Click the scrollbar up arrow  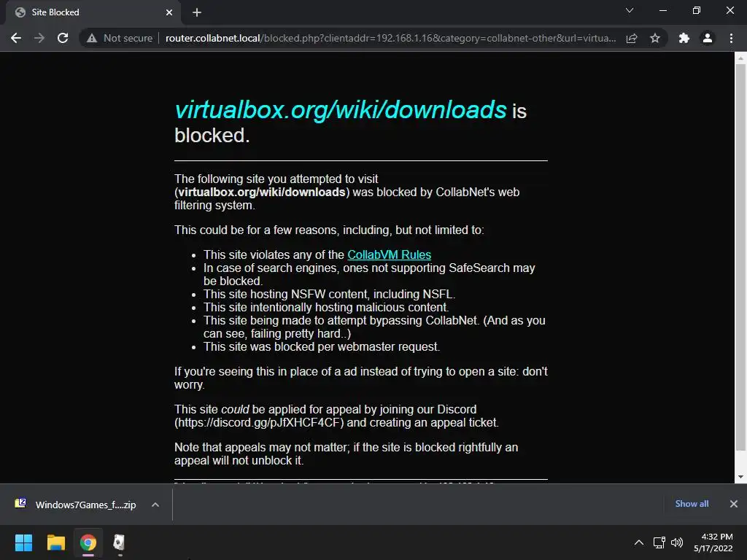click(740, 58)
